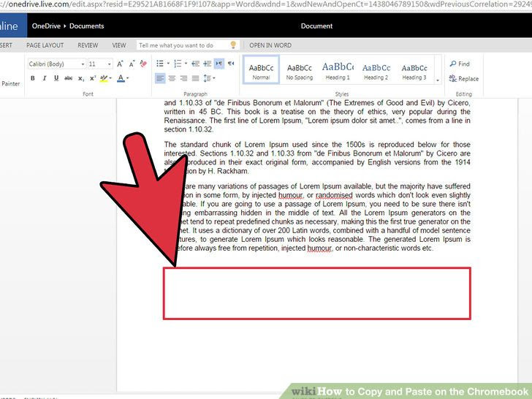Toggle bold formatting

coord(33,78)
